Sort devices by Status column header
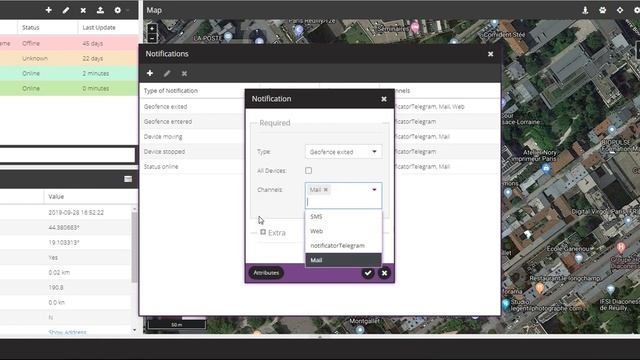This screenshot has height=360, width=640. click(x=47, y=27)
